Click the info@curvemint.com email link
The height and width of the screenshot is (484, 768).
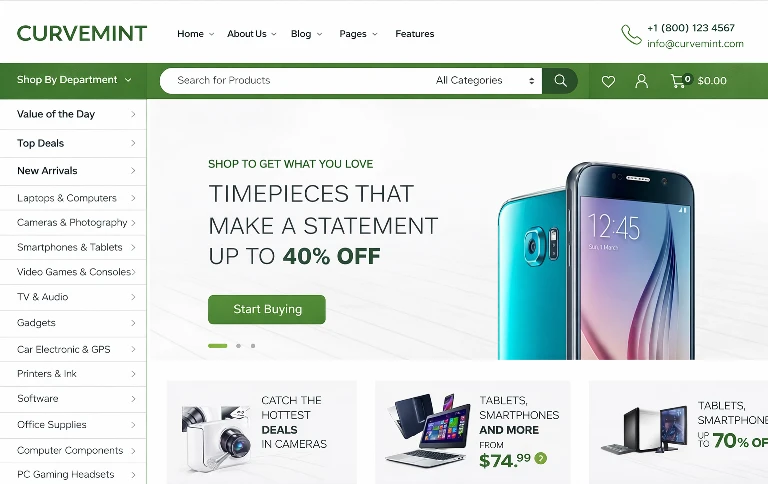(x=695, y=44)
